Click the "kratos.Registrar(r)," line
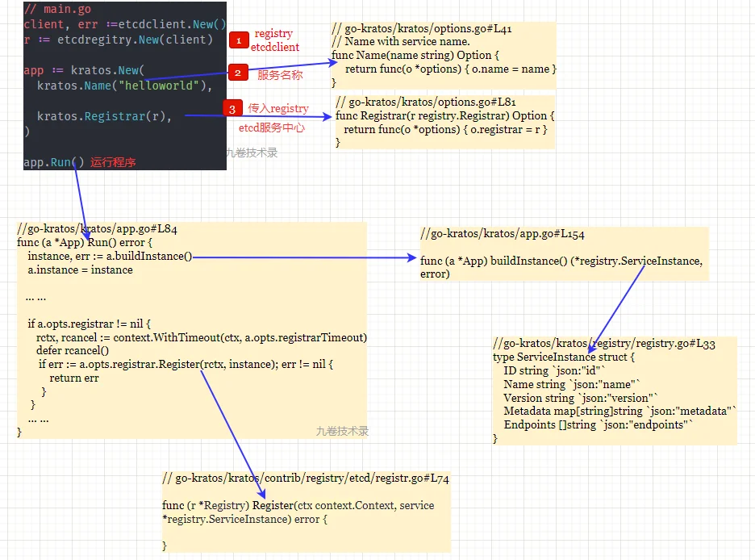The width and height of the screenshot is (755, 560). tap(105, 116)
